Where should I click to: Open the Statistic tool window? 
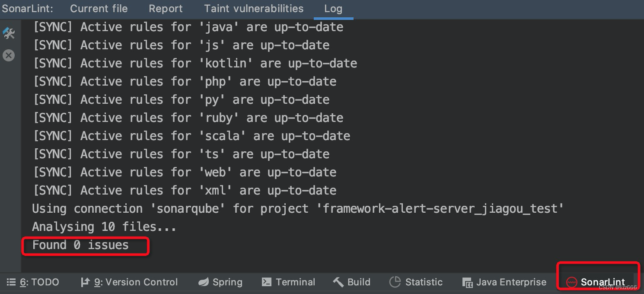pos(416,282)
